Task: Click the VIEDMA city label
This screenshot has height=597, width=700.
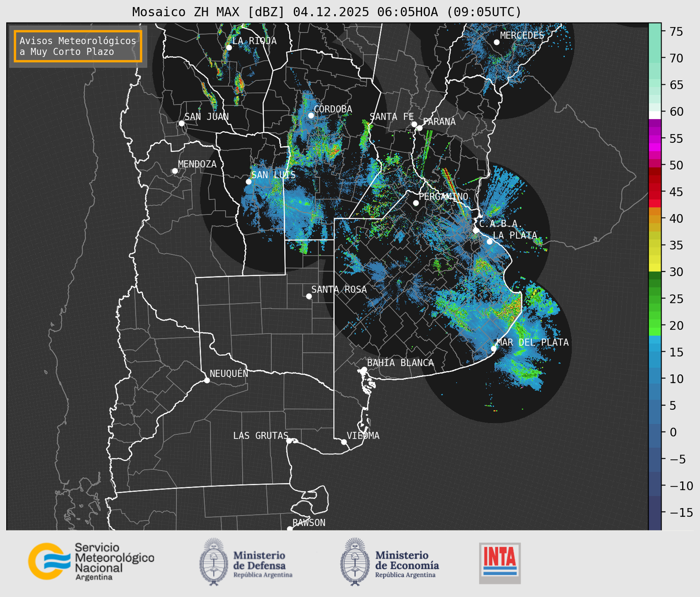Action: (363, 436)
